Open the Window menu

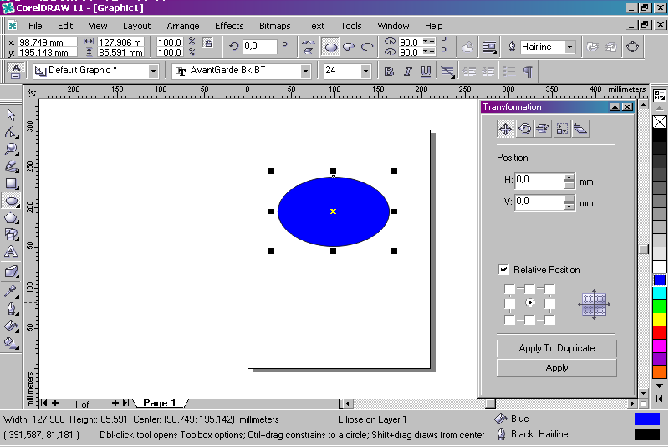(x=393, y=26)
